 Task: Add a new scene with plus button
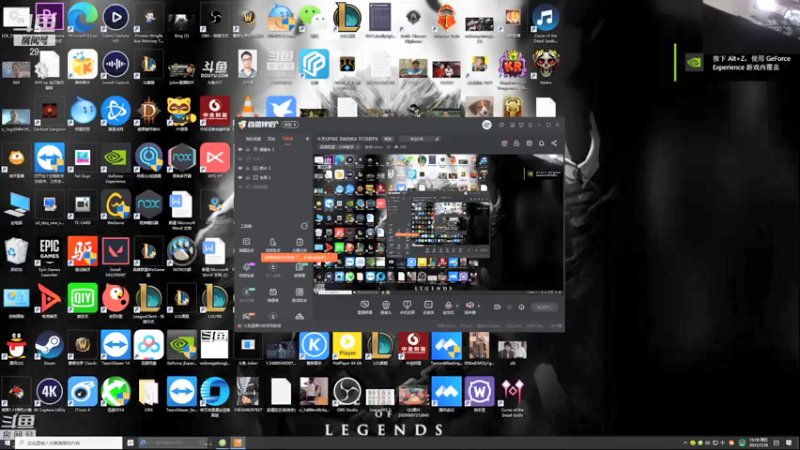(x=307, y=139)
